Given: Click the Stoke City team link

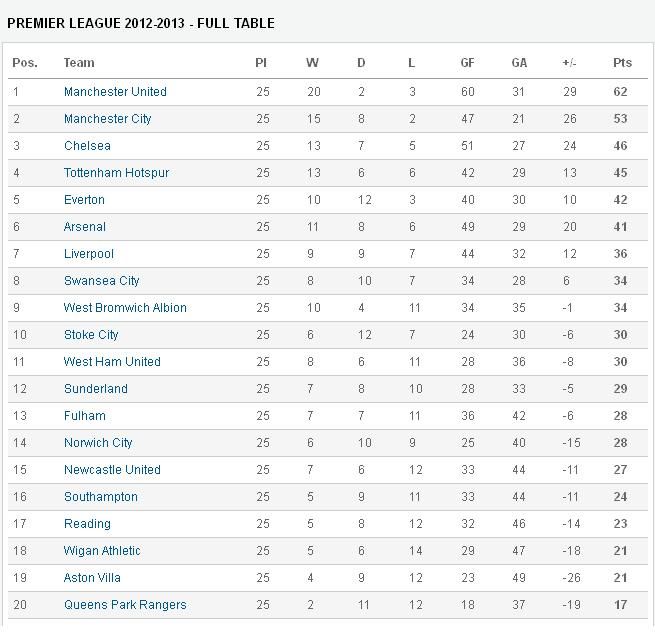Looking at the screenshot, I should (x=91, y=335).
